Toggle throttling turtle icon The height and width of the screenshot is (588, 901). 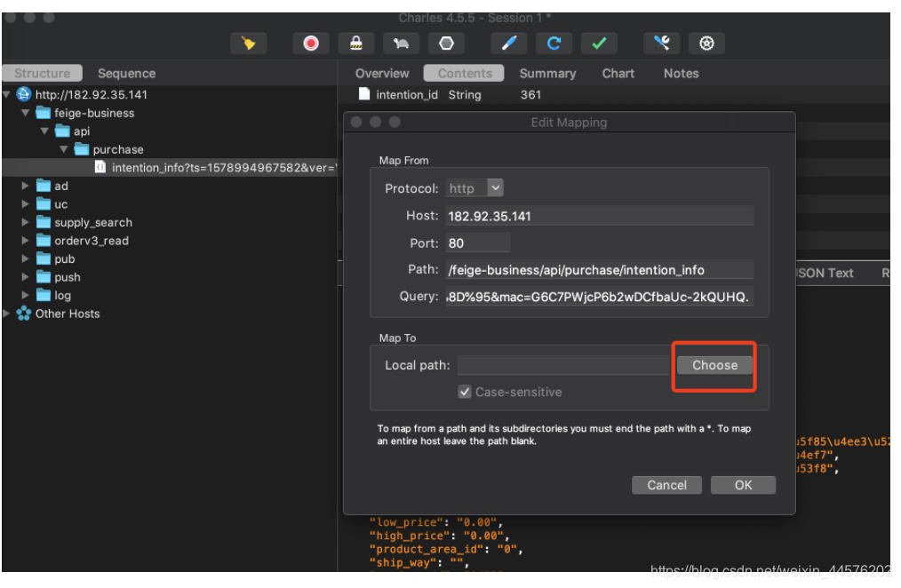click(x=401, y=44)
